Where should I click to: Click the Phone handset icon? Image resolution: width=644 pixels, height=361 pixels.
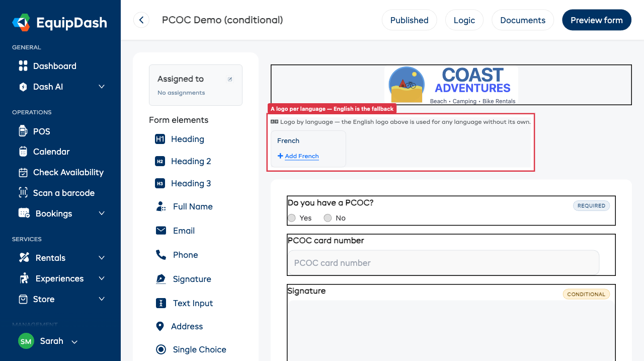[161, 255]
